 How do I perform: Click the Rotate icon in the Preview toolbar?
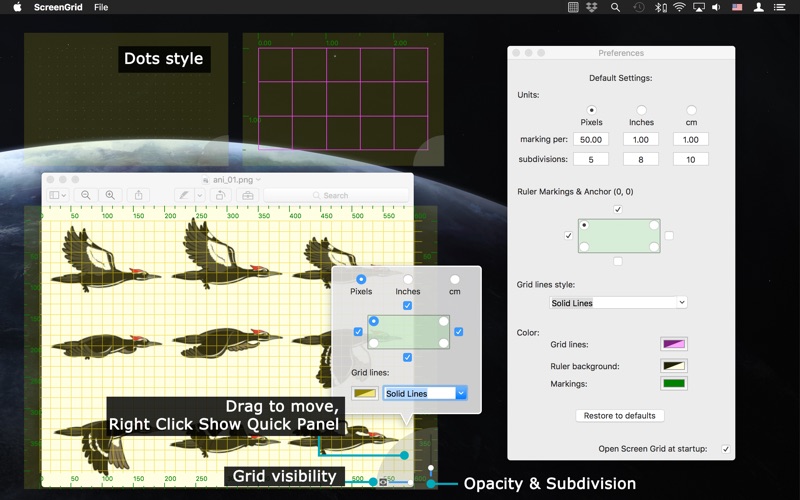click(x=220, y=195)
